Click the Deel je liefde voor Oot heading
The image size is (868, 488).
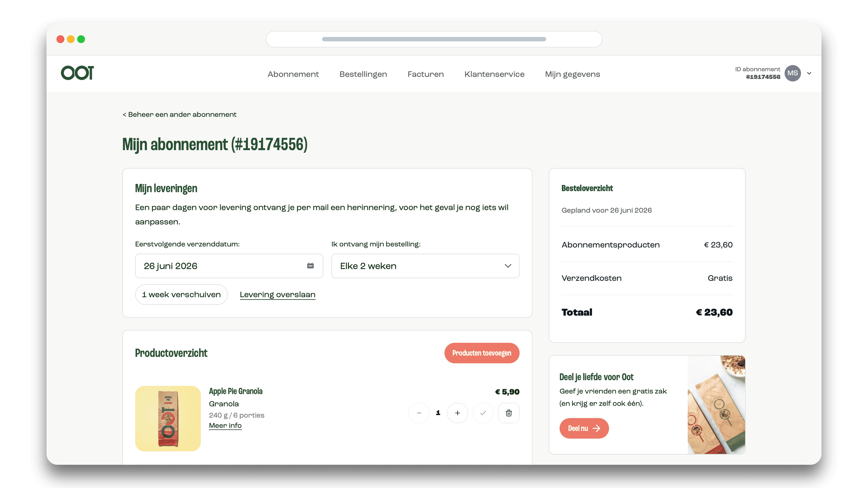pyautogui.click(x=596, y=377)
